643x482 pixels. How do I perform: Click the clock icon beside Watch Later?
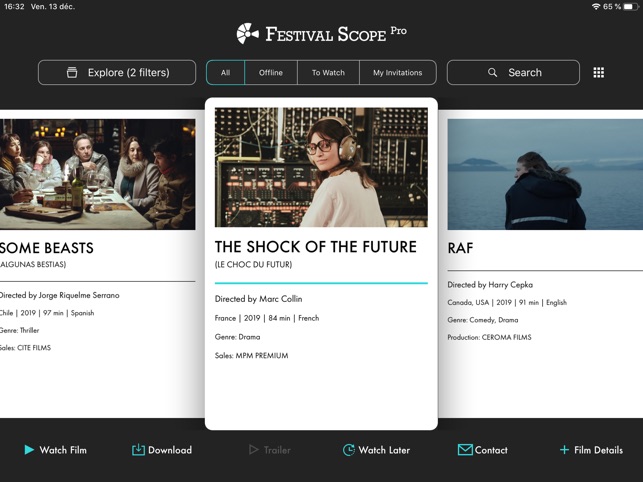(x=349, y=450)
